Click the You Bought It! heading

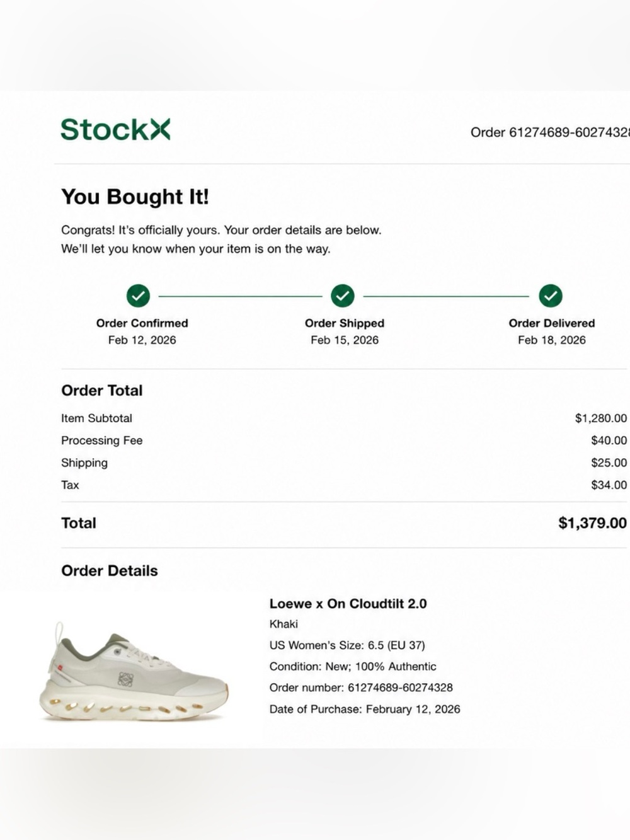[x=135, y=197]
